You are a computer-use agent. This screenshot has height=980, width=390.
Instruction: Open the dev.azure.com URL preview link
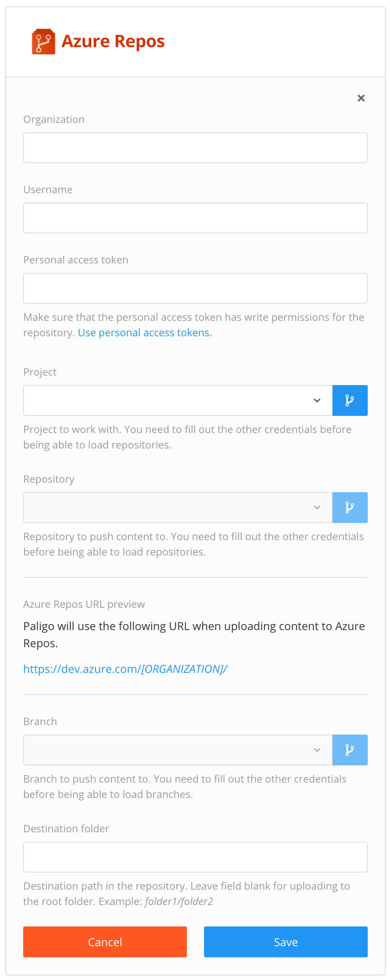(125, 669)
